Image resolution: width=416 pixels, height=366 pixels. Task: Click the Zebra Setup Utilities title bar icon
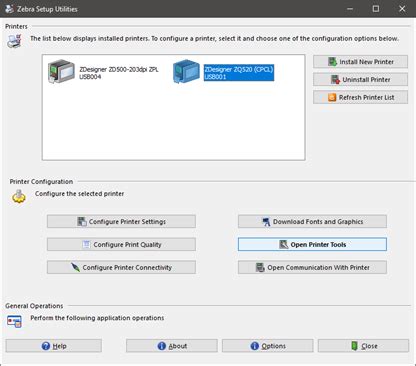(x=9, y=9)
